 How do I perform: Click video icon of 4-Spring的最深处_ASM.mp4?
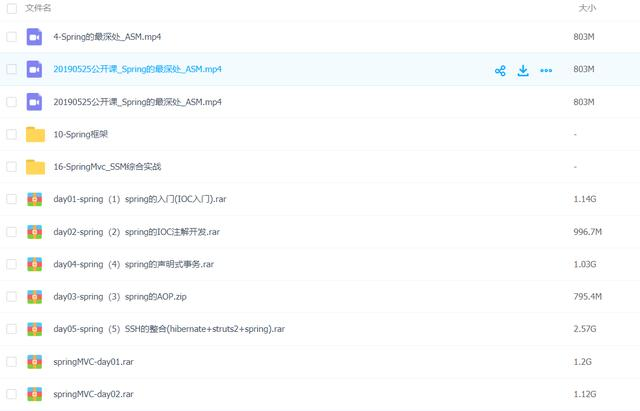click(34, 37)
